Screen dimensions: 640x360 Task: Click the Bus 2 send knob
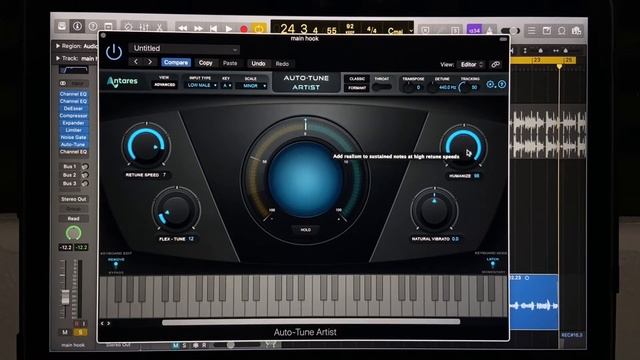coord(85,175)
